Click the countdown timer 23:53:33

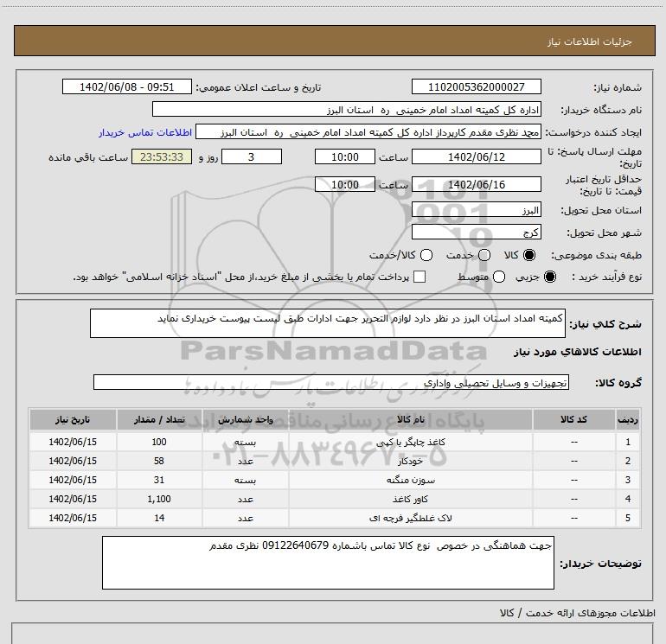(x=162, y=156)
